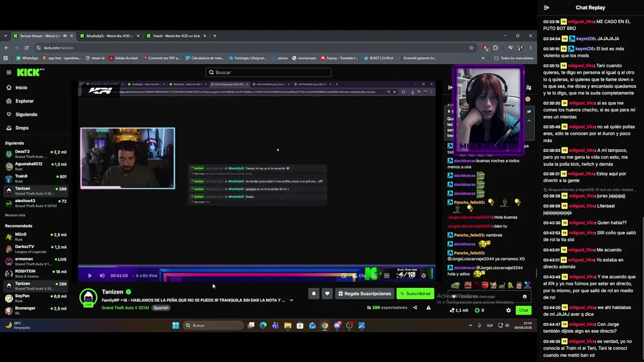Expand the stream title chevron
The width and height of the screenshot is (644, 362).
pyautogui.click(x=291, y=300)
